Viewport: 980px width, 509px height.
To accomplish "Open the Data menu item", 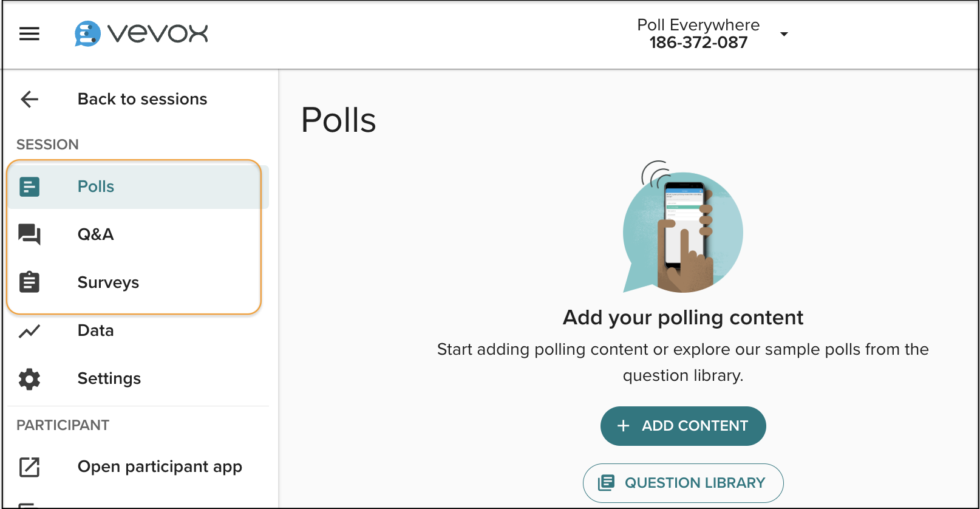I will point(95,330).
